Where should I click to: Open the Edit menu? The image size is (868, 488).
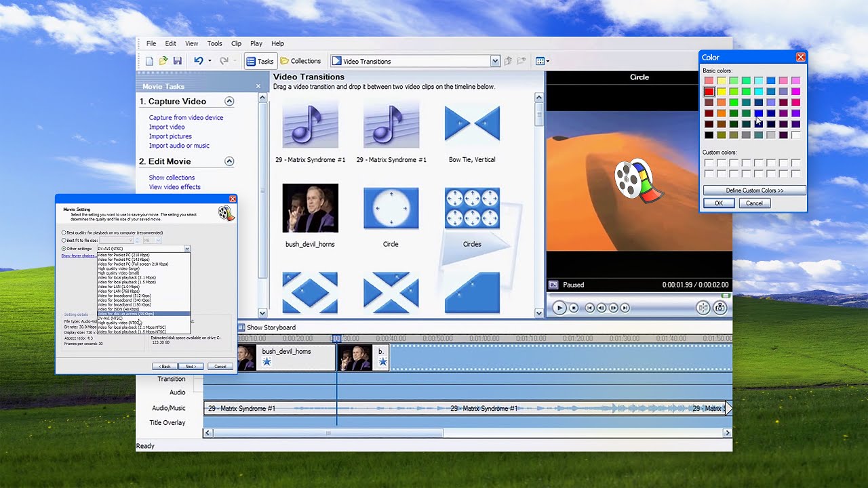(x=170, y=43)
